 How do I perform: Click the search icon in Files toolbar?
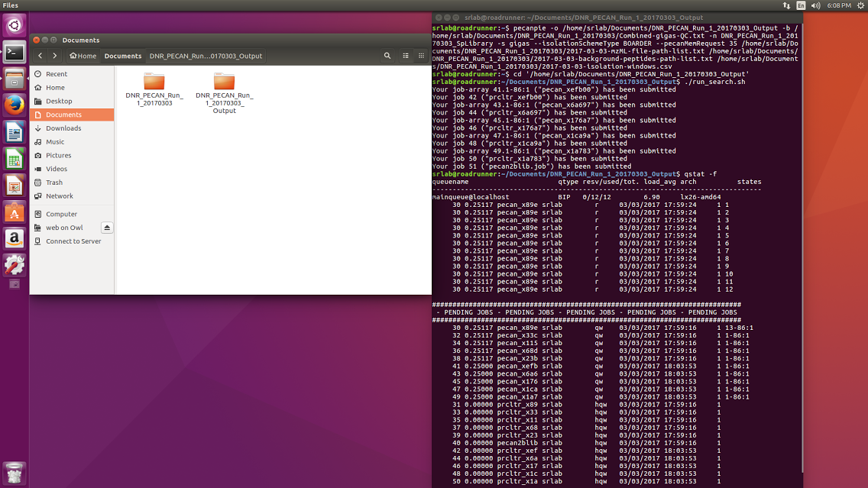[387, 56]
